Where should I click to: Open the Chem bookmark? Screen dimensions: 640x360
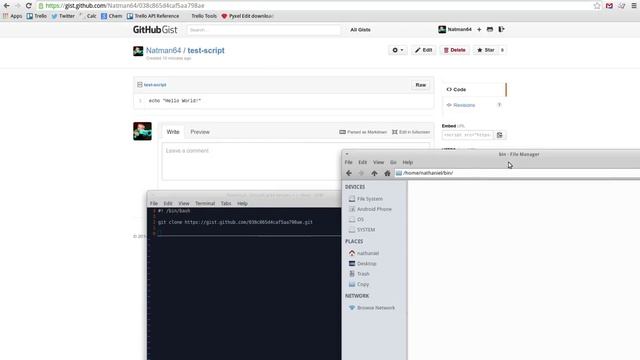tap(111, 16)
